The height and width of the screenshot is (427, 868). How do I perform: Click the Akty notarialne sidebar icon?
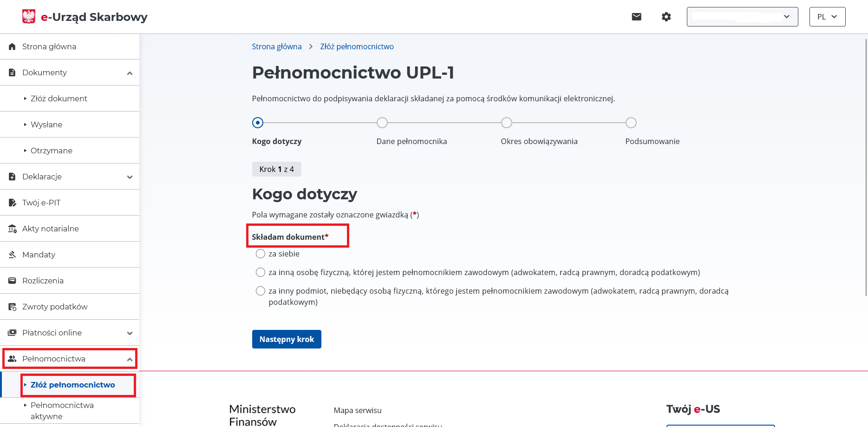13,229
